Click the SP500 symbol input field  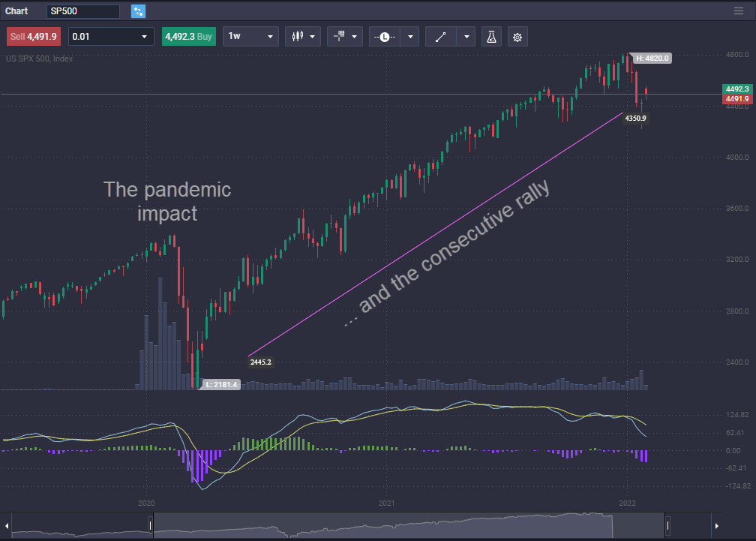pos(84,11)
